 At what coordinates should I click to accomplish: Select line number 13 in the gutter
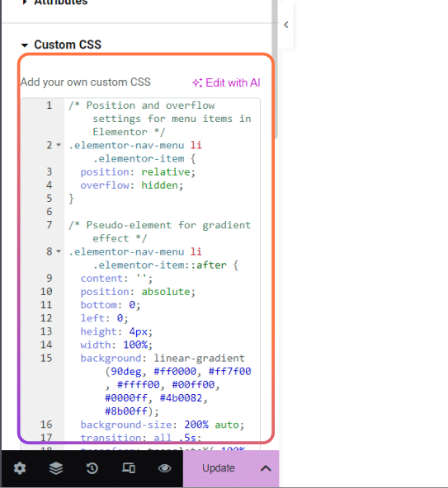(46, 331)
